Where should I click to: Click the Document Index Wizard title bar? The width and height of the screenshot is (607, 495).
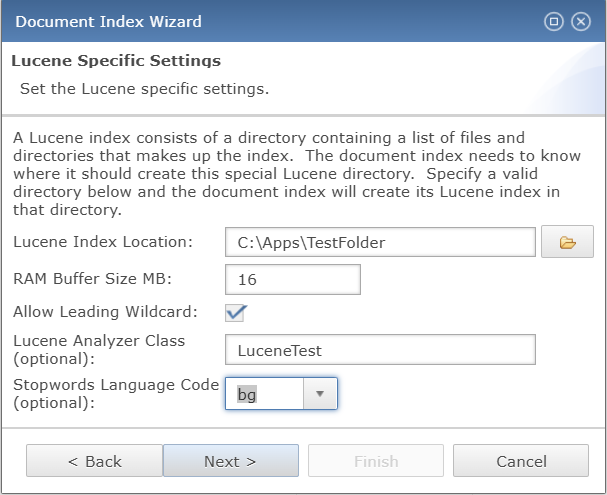pyautogui.click(x=271, y=21)
